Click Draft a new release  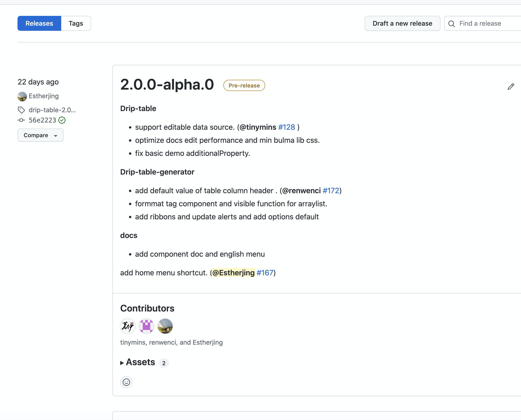[x=402, y=23]
